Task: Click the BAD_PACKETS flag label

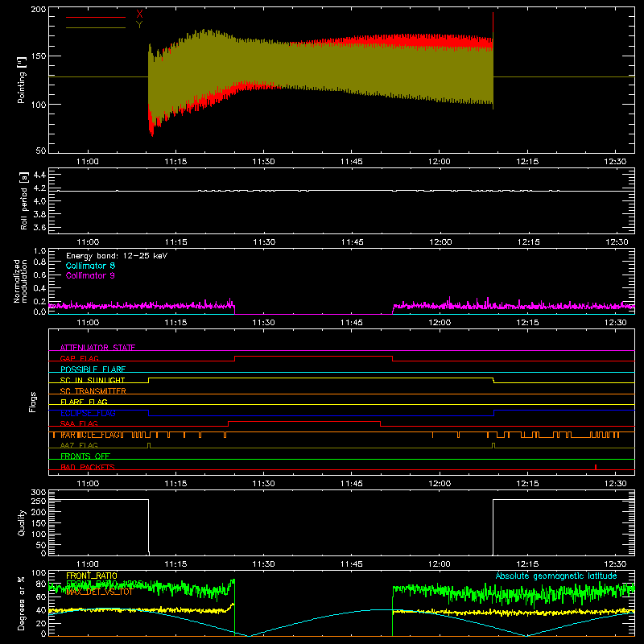Action: (x=88, y=467)
